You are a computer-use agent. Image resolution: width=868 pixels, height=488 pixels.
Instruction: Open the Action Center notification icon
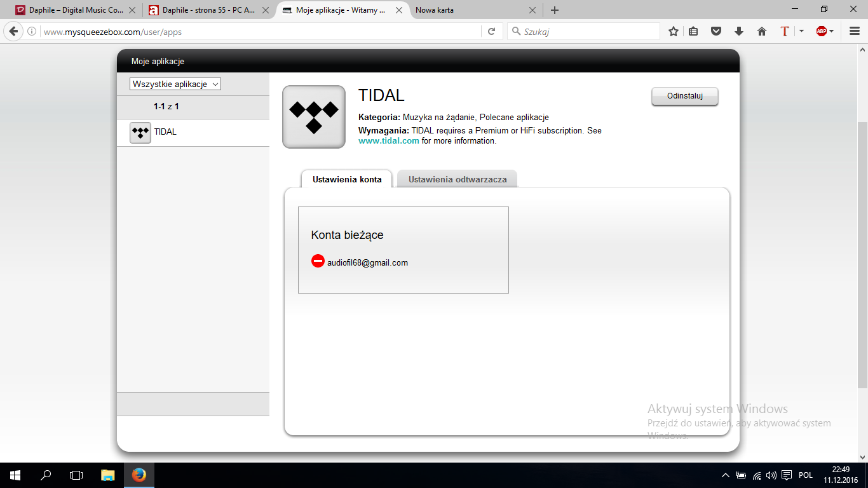[x=787, y=475]
